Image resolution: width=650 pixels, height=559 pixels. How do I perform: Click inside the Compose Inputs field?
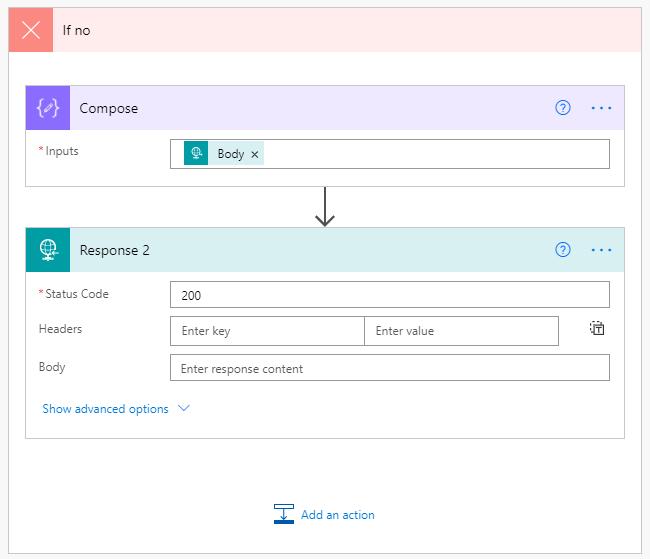[x=430, y=154]
